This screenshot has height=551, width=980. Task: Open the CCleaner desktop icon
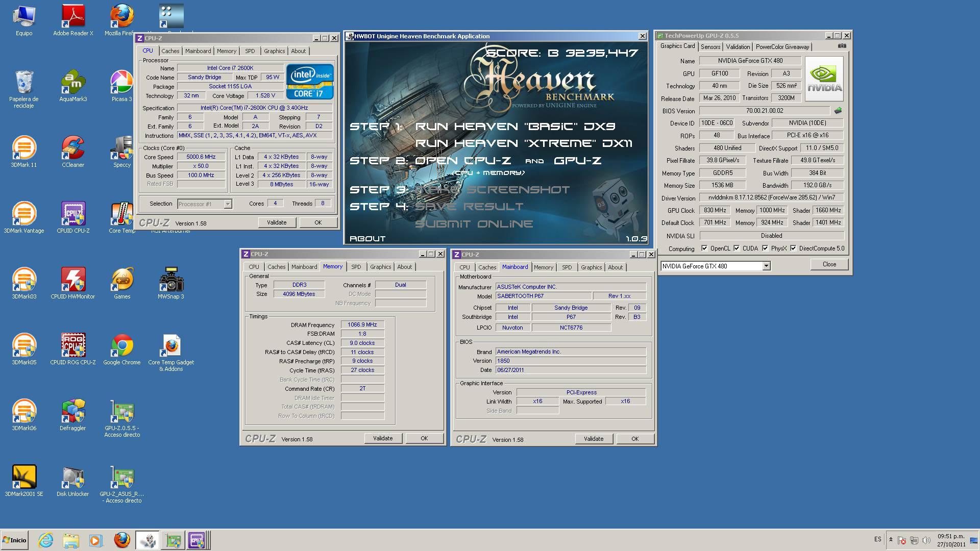click(x=73, y=152)
